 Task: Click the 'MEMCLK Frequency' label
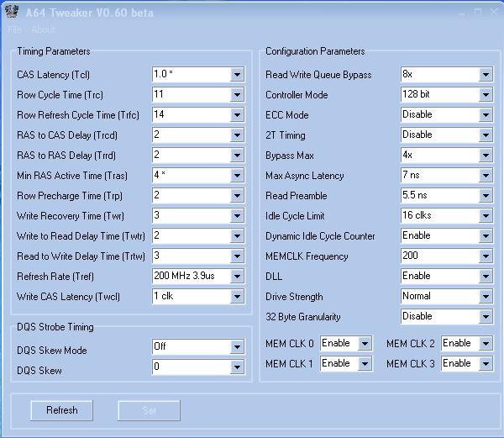click(x=307, y=256)
